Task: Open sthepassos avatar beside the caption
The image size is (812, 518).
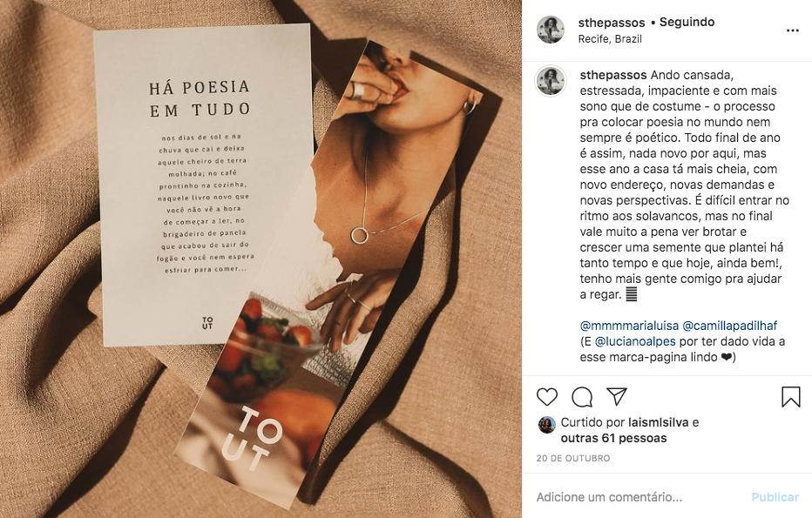Action: pos(551,81)
